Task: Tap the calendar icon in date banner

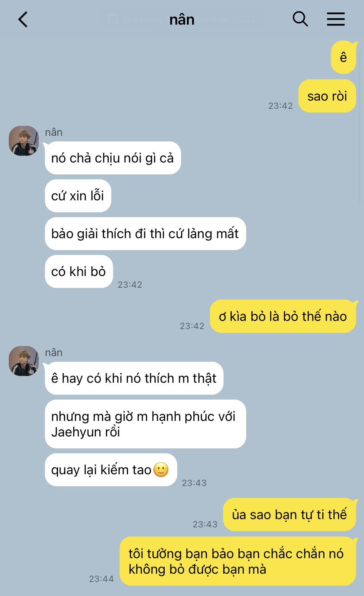Action: (x=113, y=19)
